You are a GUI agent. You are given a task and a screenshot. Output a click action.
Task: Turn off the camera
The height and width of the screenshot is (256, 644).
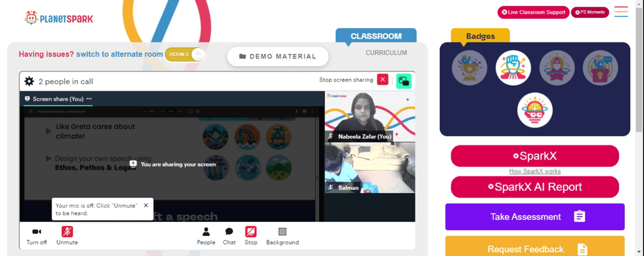pyautogui.click(x=37, y=236)
